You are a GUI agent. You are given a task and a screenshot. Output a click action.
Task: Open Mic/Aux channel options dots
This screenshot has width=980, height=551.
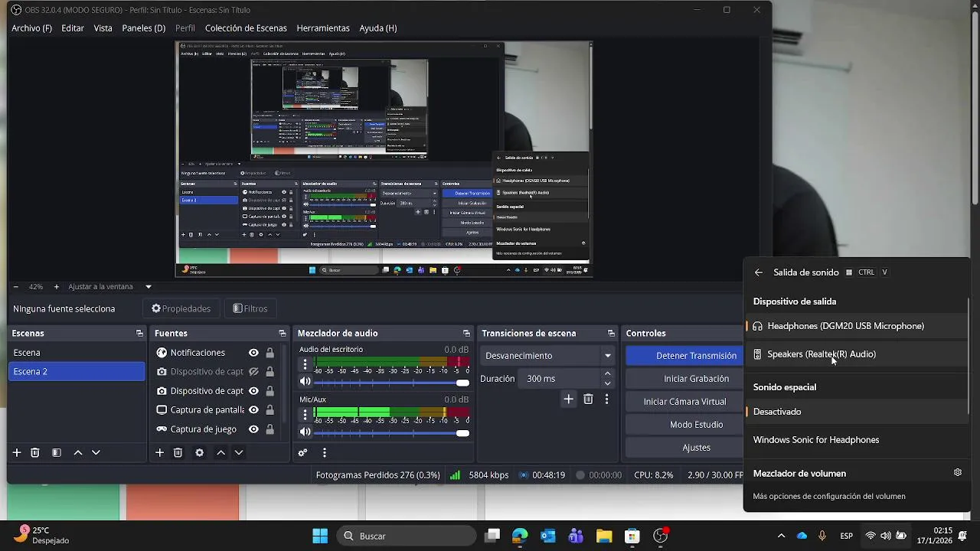(x=305, y=415)
